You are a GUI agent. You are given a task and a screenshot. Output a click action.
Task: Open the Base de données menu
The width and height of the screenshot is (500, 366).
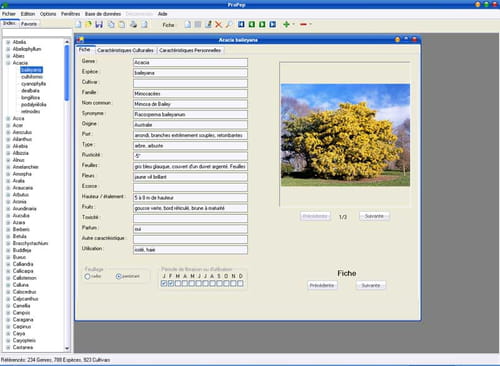click(103, 14)
